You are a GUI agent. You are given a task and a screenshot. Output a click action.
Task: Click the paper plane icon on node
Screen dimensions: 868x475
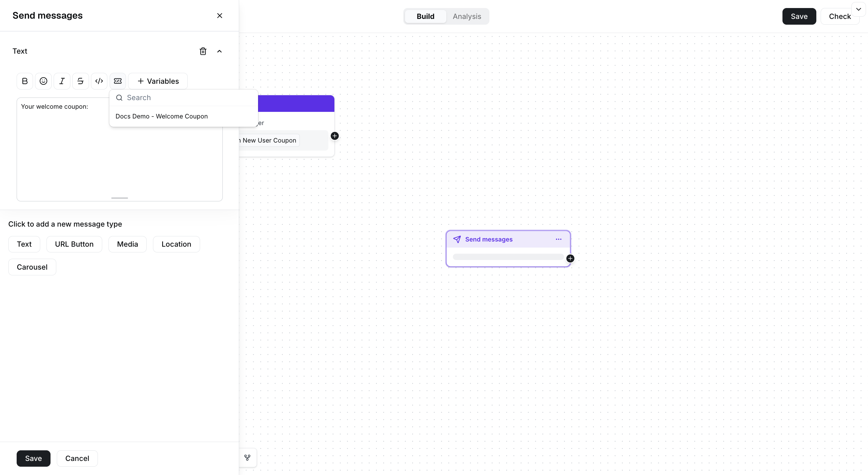pos(457,239)
